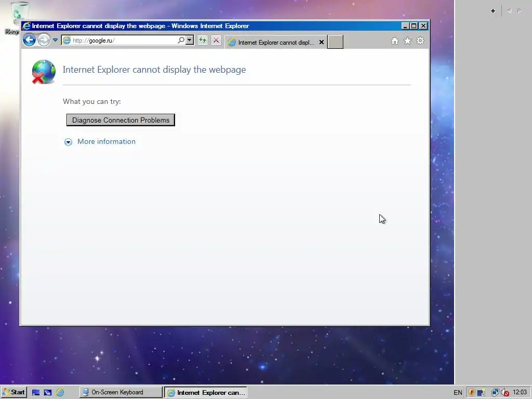Click the security shield tray icon

point(471,393)
